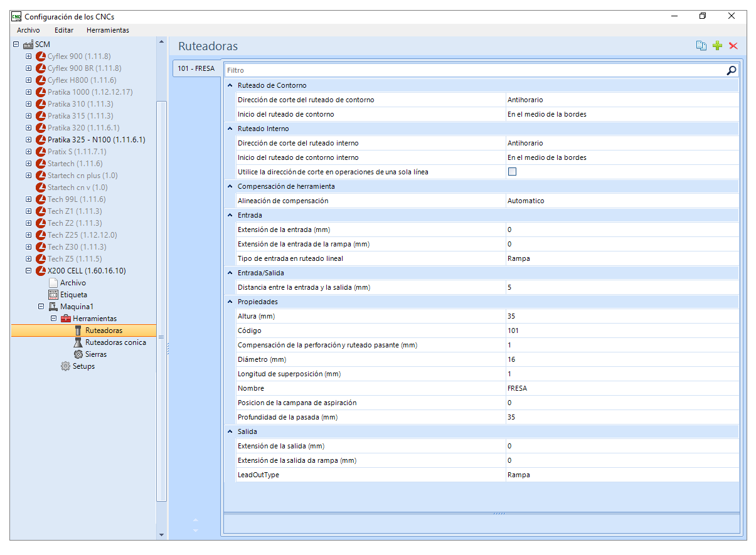
Task: Click the Pratika 325 - N100 machine icon
Action: point(41,140)
